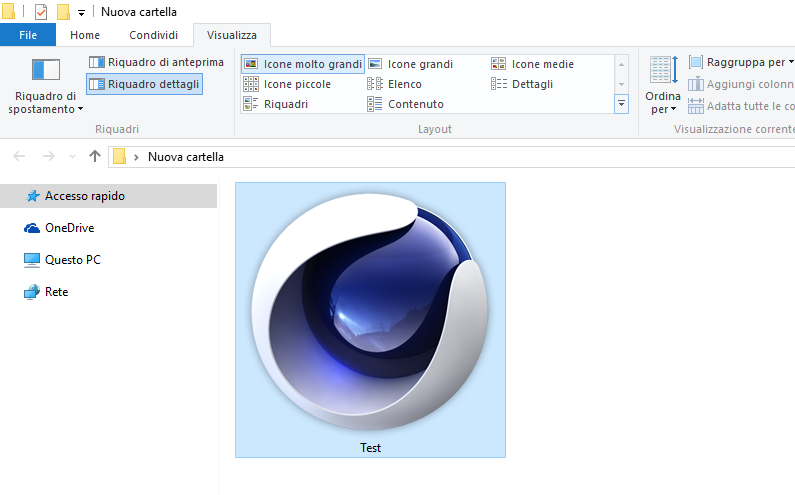Select Riquadri layout
The image size is (795, 495).
[x=276, y=104]
